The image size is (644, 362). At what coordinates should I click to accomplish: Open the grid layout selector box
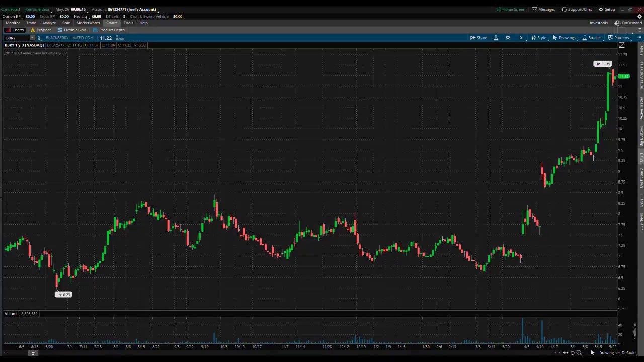tap(621, 30)
